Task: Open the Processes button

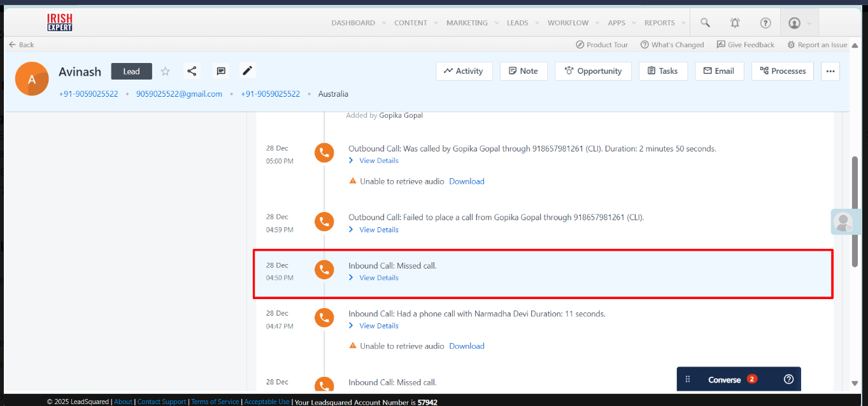Action: [783, 71]
